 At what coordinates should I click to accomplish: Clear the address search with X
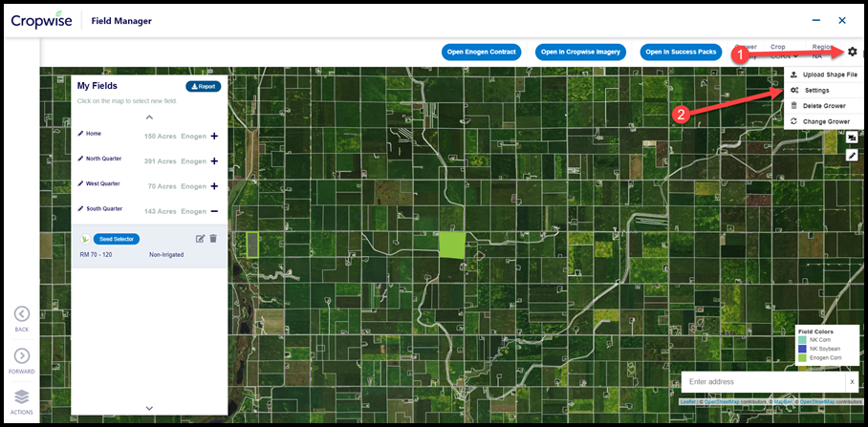pyautogui.click(x=852, y=382)
